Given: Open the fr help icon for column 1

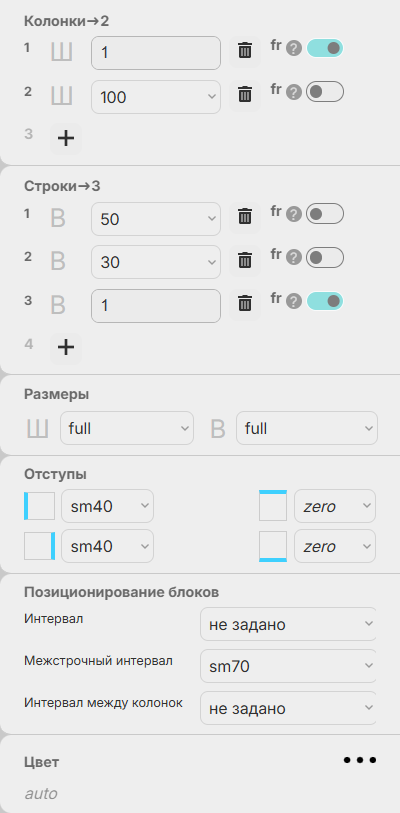Looking at the screenshot, I should pos(294,49).
